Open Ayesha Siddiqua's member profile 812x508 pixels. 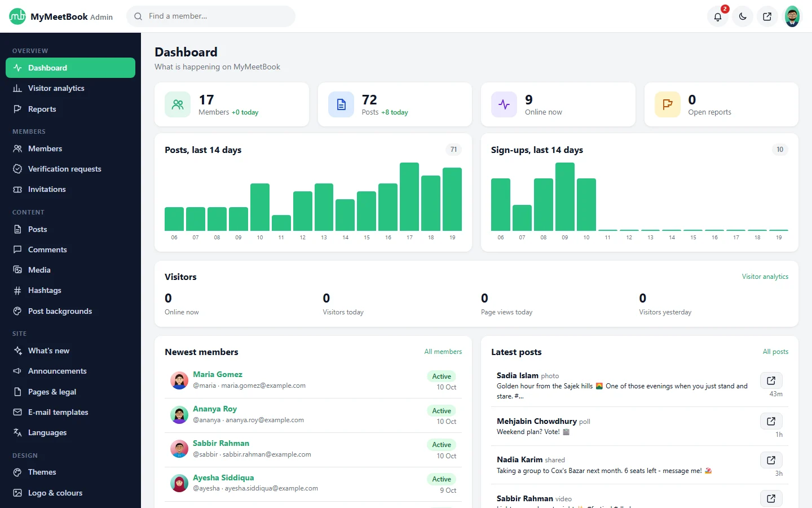[x=223, y=478]
